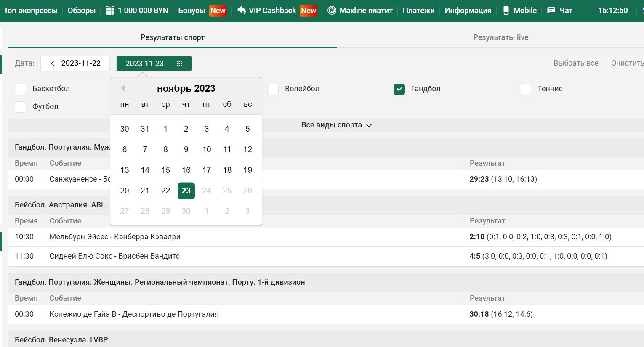Click the month title ноябрь 2023
Viewport: 644px width, 347px height.
186,88
